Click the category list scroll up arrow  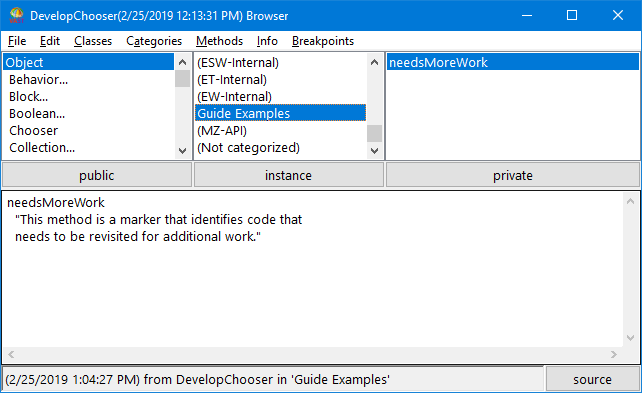[374, 62]
